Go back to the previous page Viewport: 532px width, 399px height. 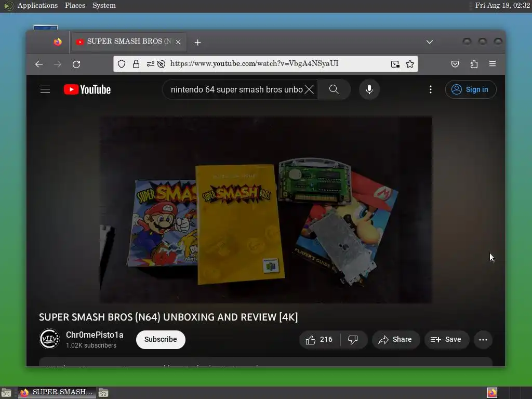(38, 64)
